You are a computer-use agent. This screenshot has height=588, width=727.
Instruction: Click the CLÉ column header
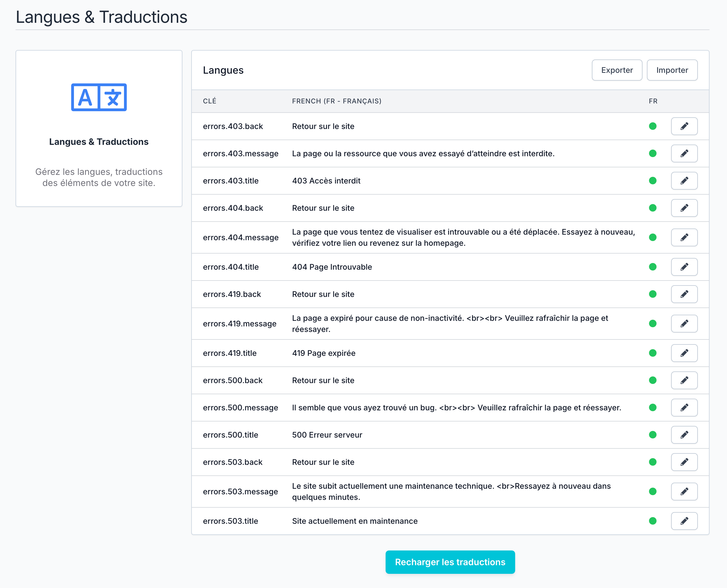pos(209,101)
